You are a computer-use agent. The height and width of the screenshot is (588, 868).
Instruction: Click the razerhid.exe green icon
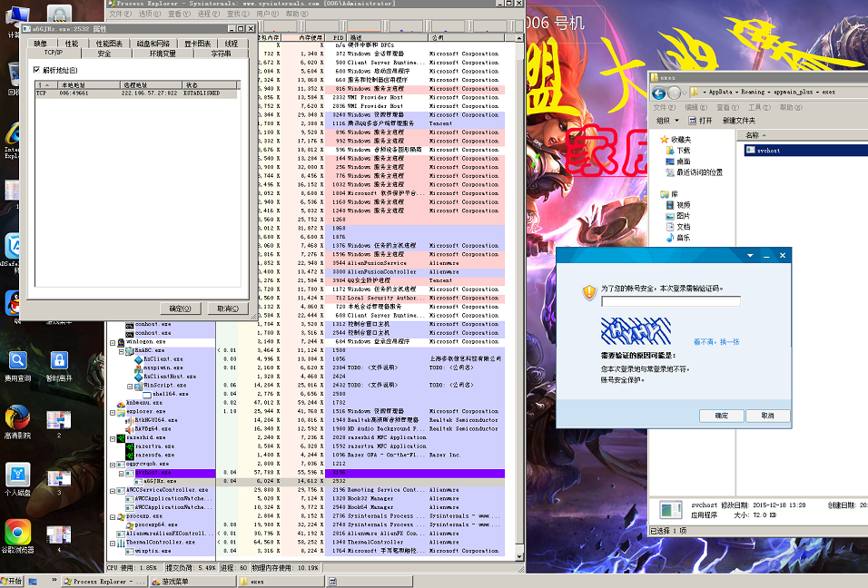tap(122, 437)
